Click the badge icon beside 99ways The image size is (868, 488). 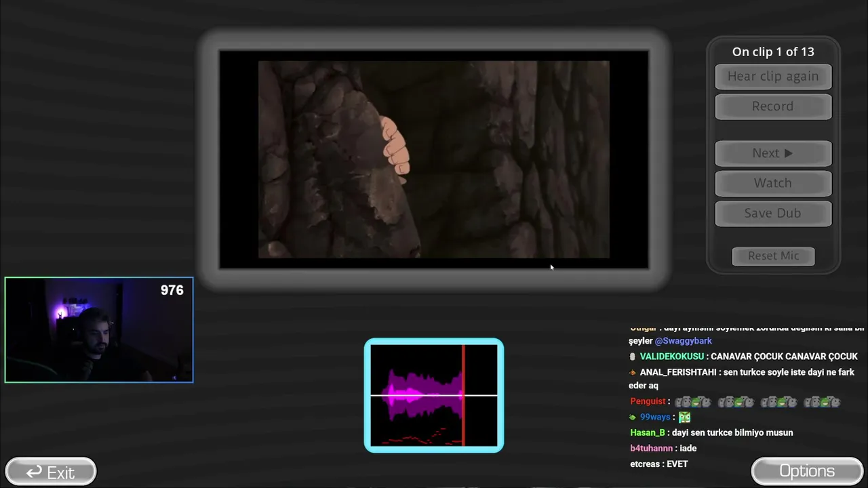tap(633, 418)
